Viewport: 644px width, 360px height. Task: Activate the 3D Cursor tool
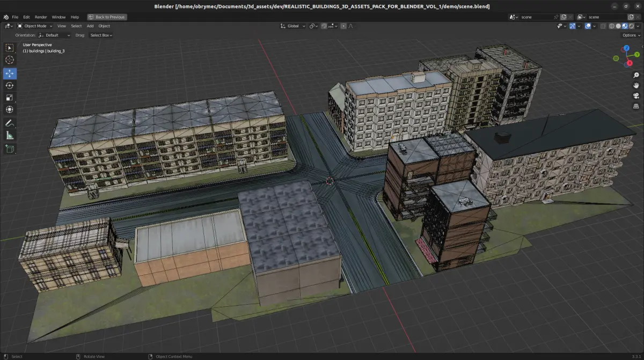coord(10,60)
